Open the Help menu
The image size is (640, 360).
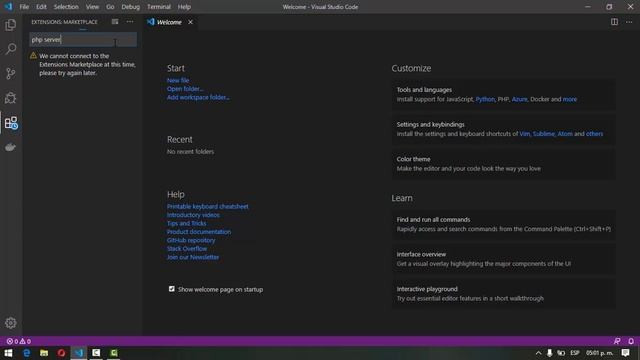tap(184, 7)
